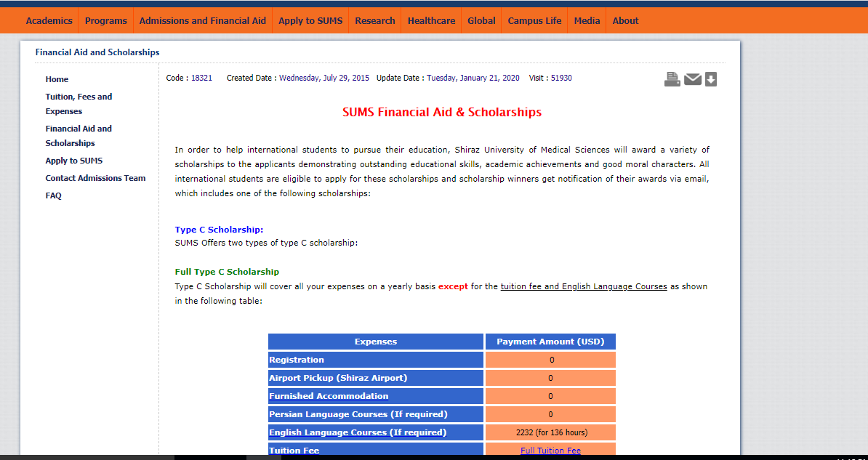Open the Media menu
This screenshot has height=460, width=868.
coord(587,20)
